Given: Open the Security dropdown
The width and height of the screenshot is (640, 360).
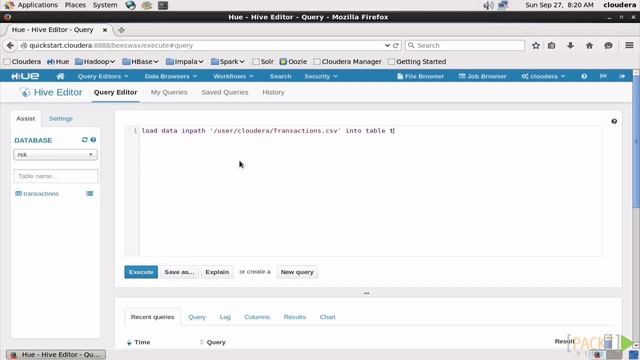Looking at the screenshot, I should 321,76.
